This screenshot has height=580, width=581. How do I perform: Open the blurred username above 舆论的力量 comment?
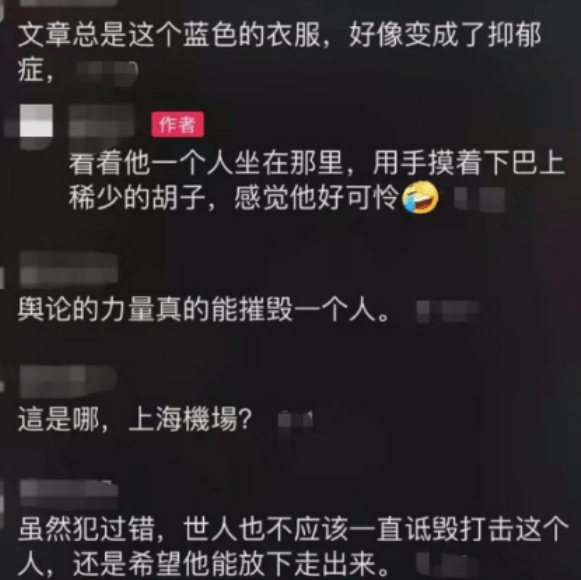(x=69, y=269)
